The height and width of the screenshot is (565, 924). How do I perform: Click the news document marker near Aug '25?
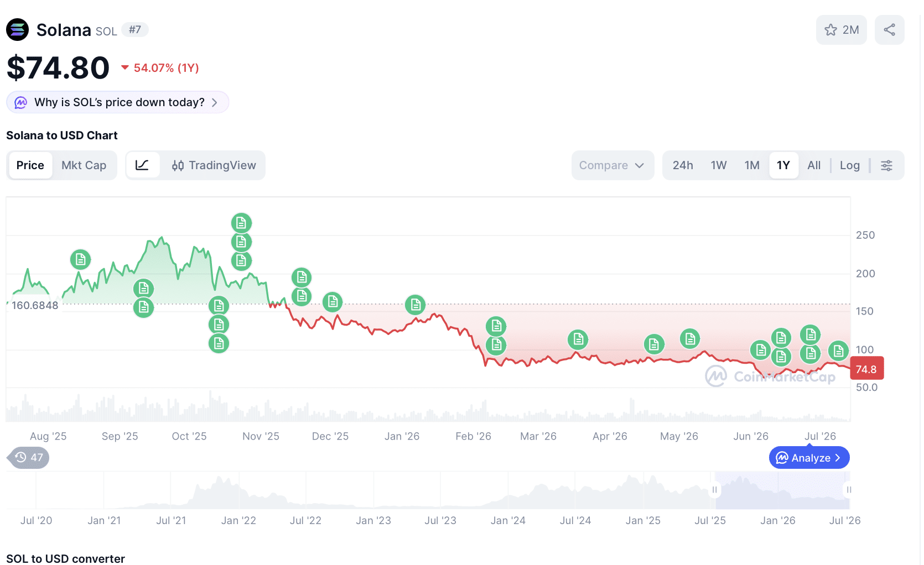click(x=80, y=259)
